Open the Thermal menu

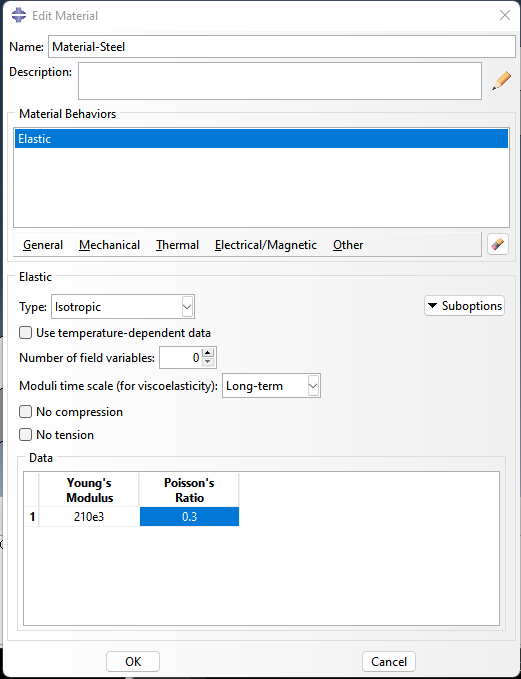pyautogui.click(x=177, y=245)
